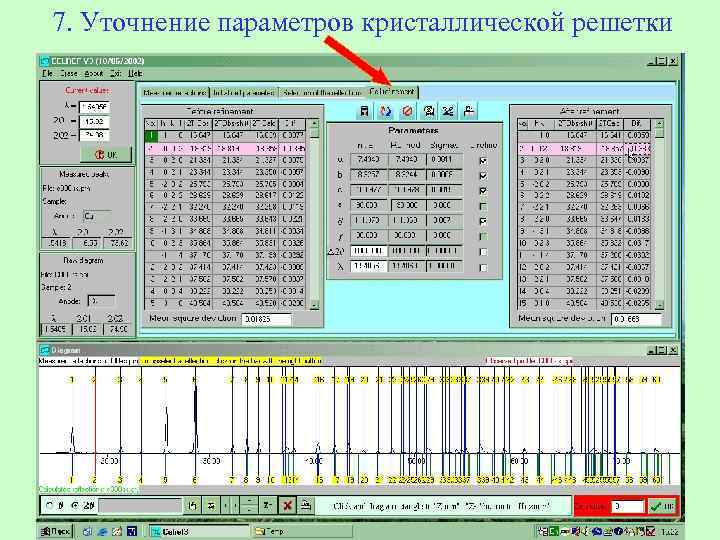Click the save disk icon above Parameters
720x540 pixels.
coord(365,111)
